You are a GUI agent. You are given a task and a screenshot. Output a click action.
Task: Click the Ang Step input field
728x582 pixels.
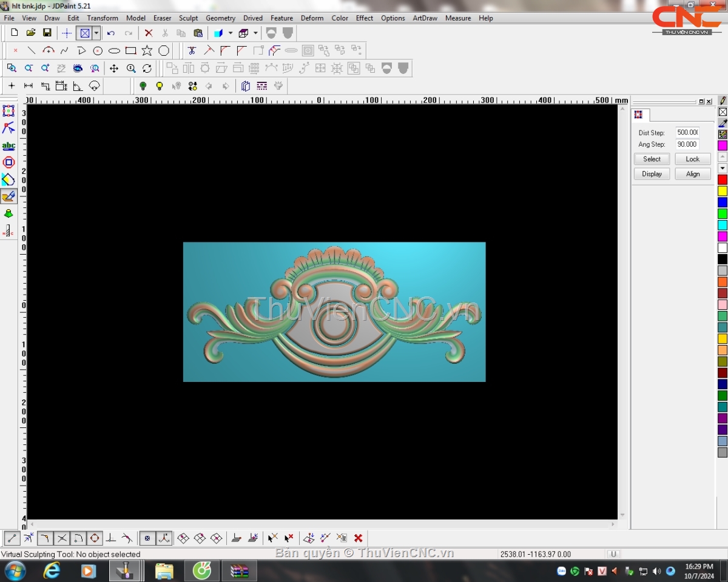[x=687, y=144]
